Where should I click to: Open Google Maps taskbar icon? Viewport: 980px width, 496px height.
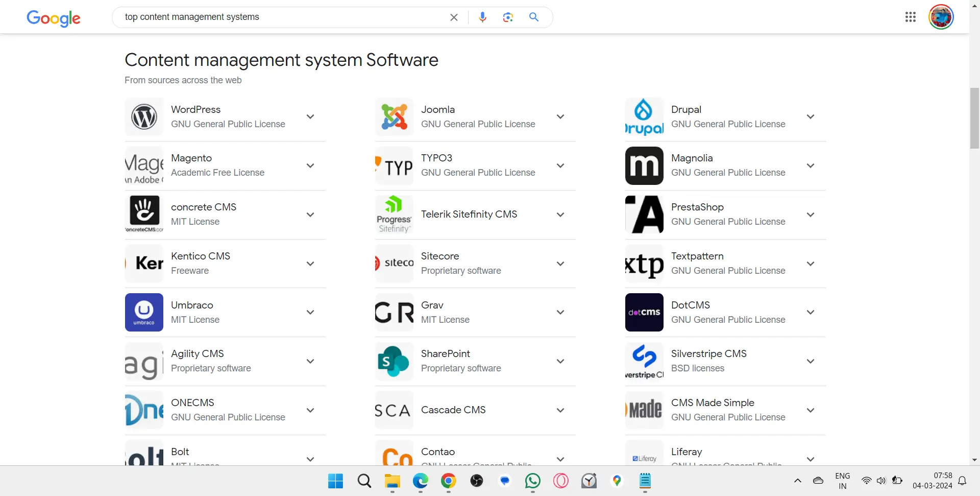617,481
